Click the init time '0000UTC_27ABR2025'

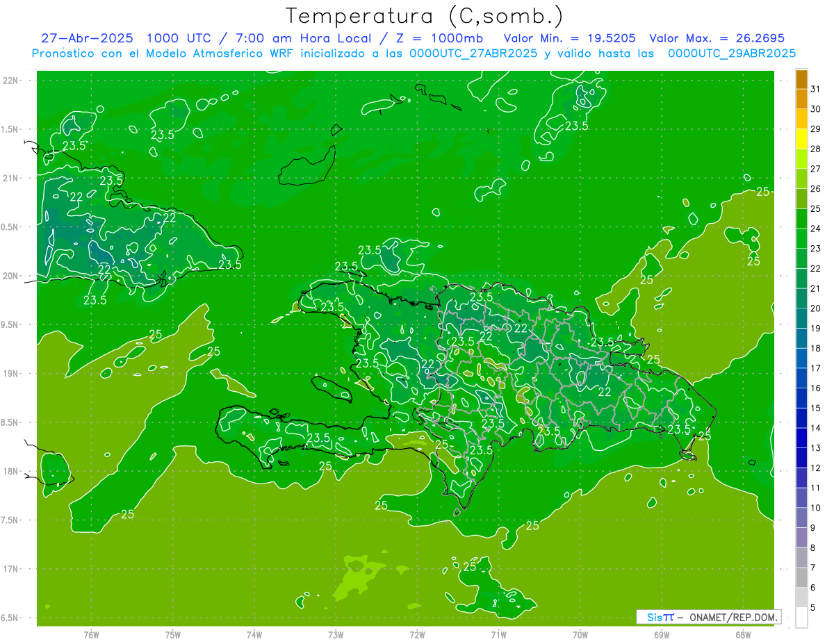474,53
